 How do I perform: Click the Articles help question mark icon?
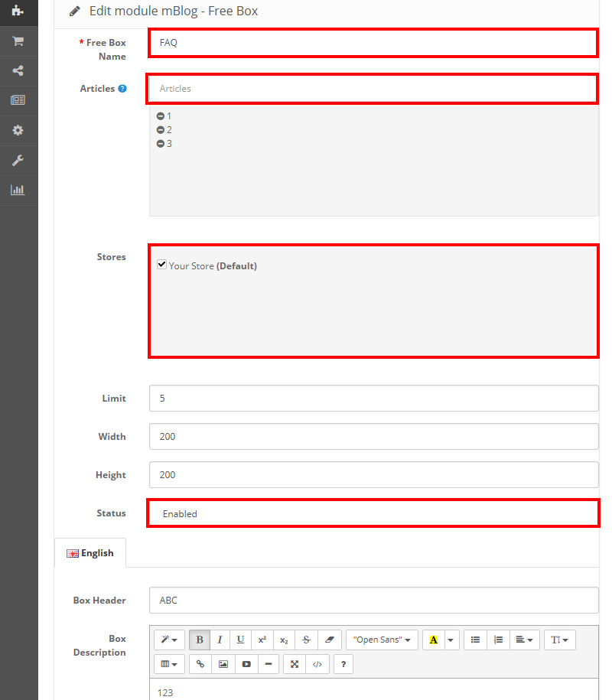(x=122, y=89)
